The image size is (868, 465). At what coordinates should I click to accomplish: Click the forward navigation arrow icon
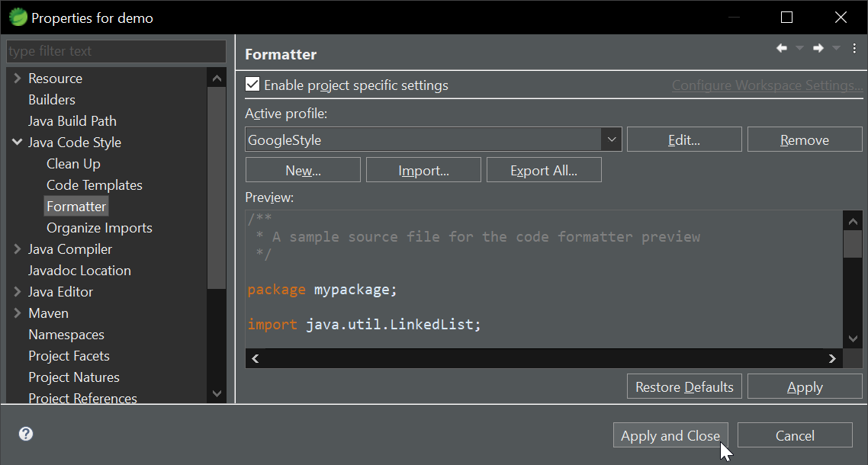pos(818,48)
